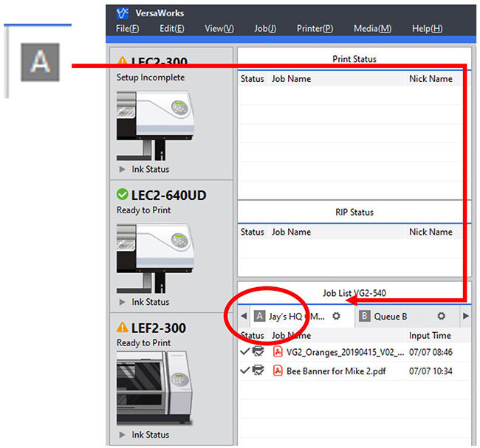Select the LEC2-640UD printer image

click(155, 258)
